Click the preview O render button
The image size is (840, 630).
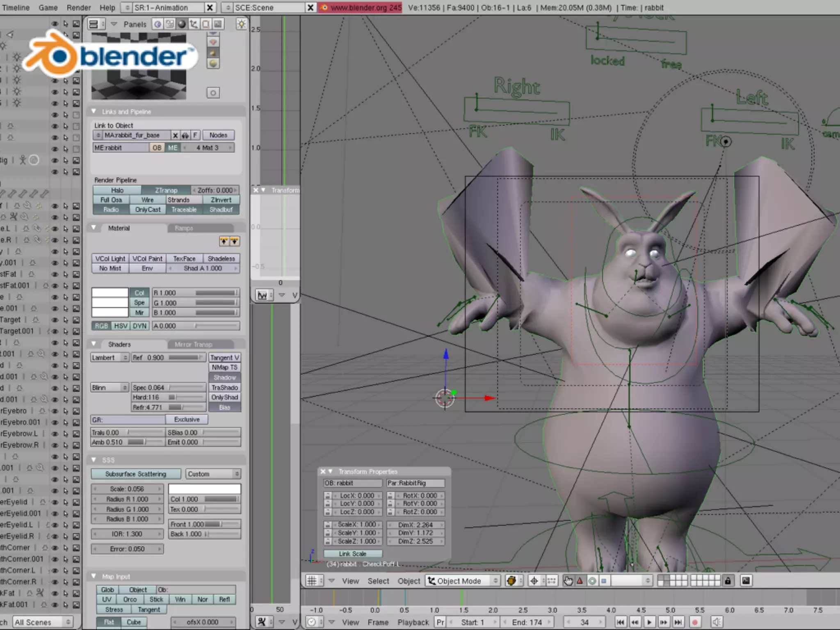tap(213, 93)
